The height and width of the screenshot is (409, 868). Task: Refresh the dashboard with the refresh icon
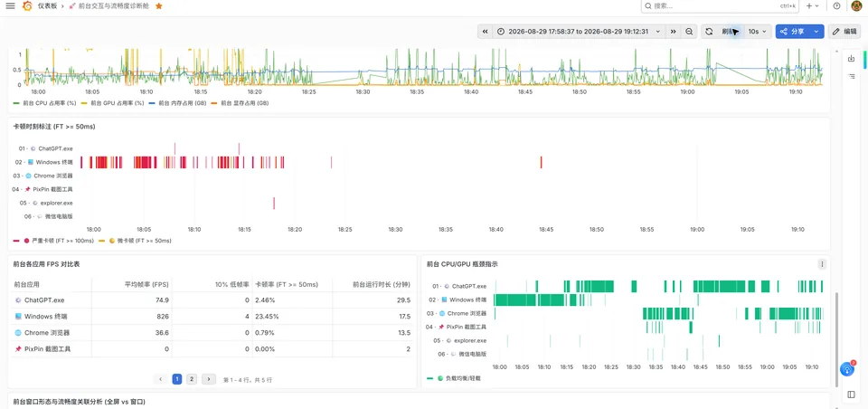(x=709, y=32)
